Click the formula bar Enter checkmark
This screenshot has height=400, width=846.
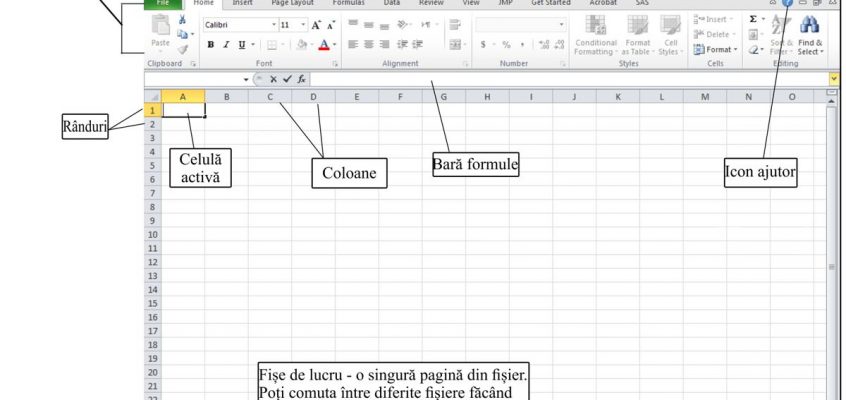click(287, 79)
